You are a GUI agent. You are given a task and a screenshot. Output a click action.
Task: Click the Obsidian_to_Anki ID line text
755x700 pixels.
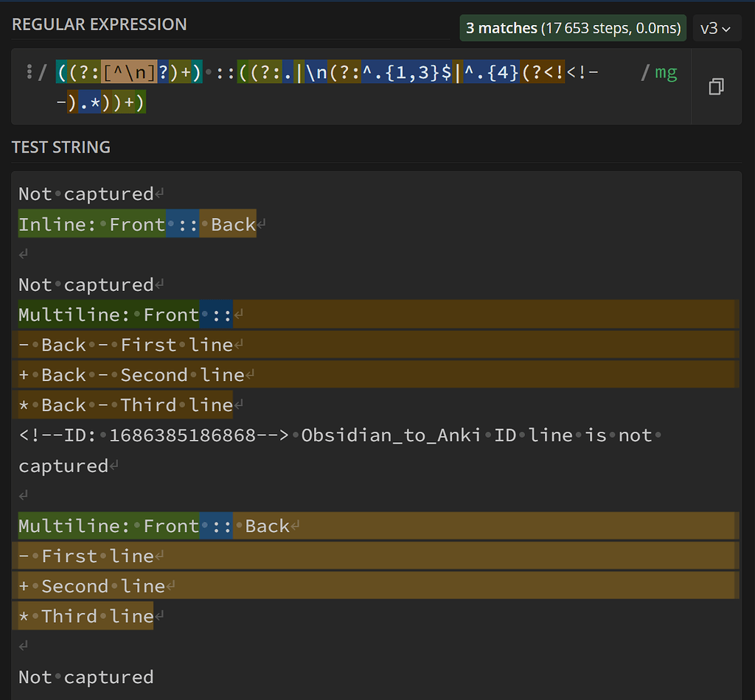(x=369, y=435)
